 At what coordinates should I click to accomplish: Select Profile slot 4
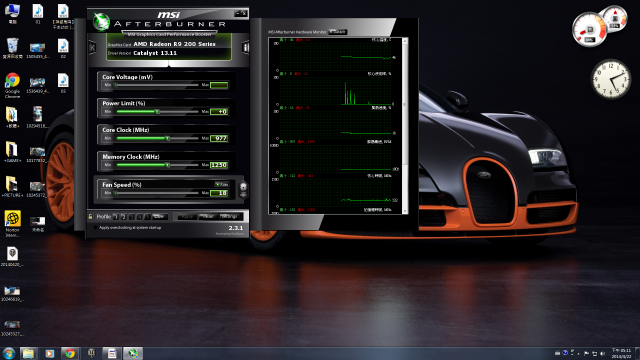coord(140,217)
